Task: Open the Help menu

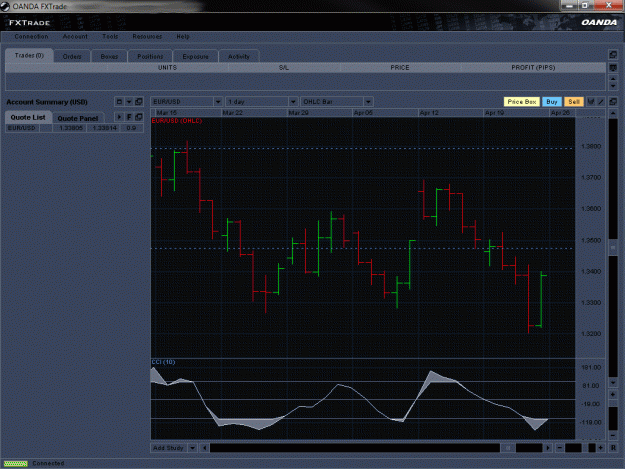Action: point(183,36)
